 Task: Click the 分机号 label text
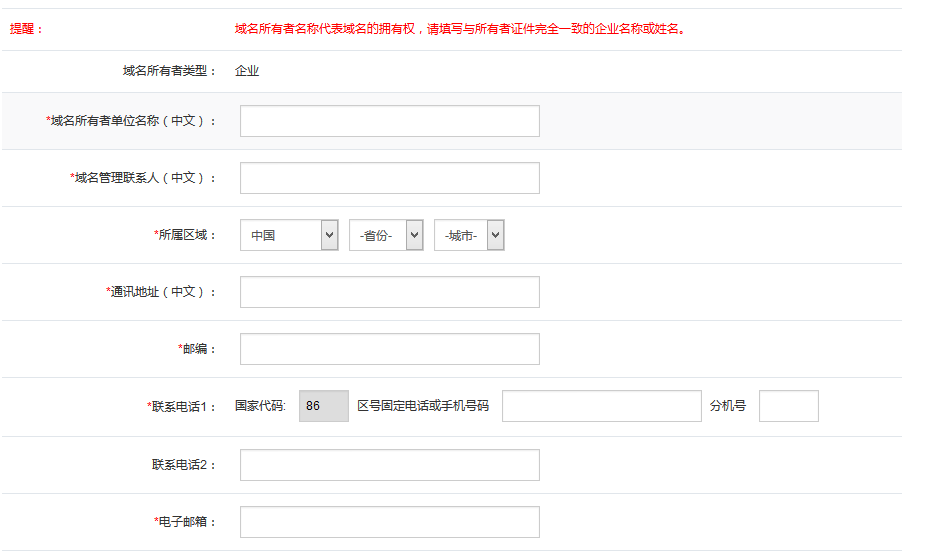coord(728,406)
